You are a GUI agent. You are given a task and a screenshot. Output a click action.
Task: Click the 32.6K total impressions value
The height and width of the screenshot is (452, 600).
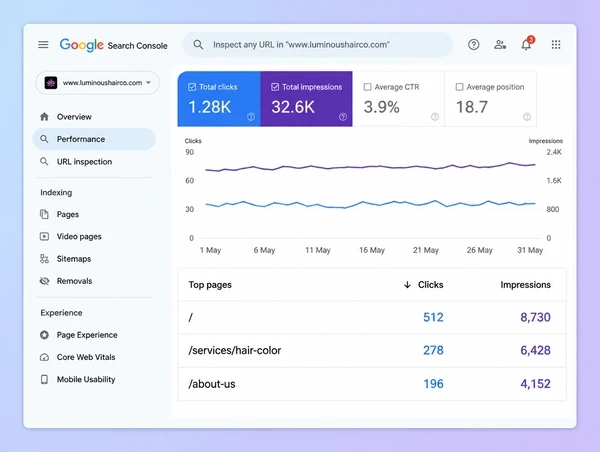[293, 107]
